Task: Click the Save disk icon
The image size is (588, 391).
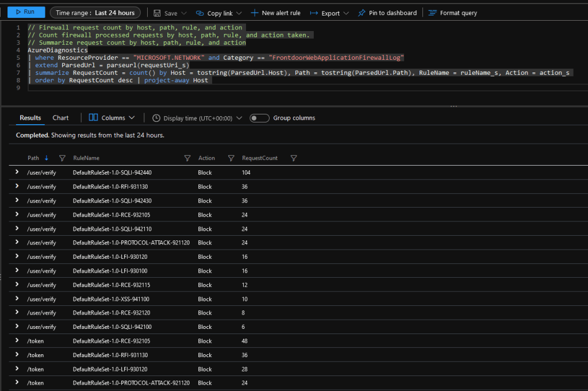Action: [x=156, y=13]
